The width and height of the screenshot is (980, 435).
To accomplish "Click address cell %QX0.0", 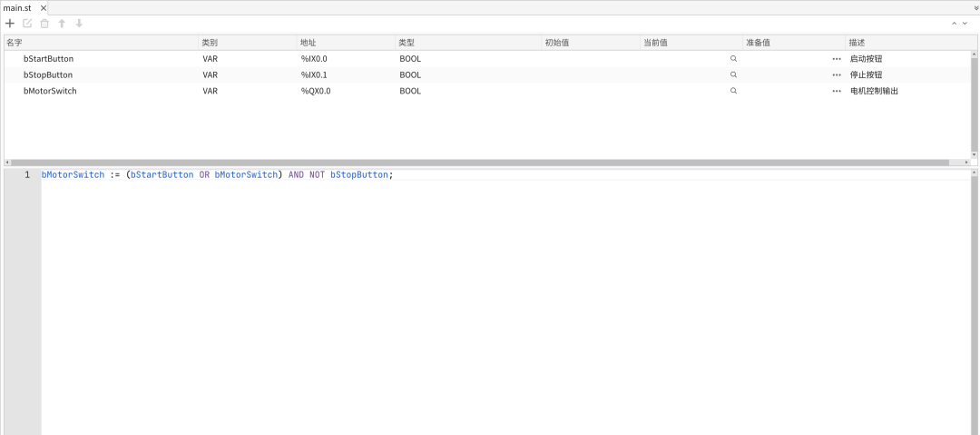I will [x=316, y=91].
